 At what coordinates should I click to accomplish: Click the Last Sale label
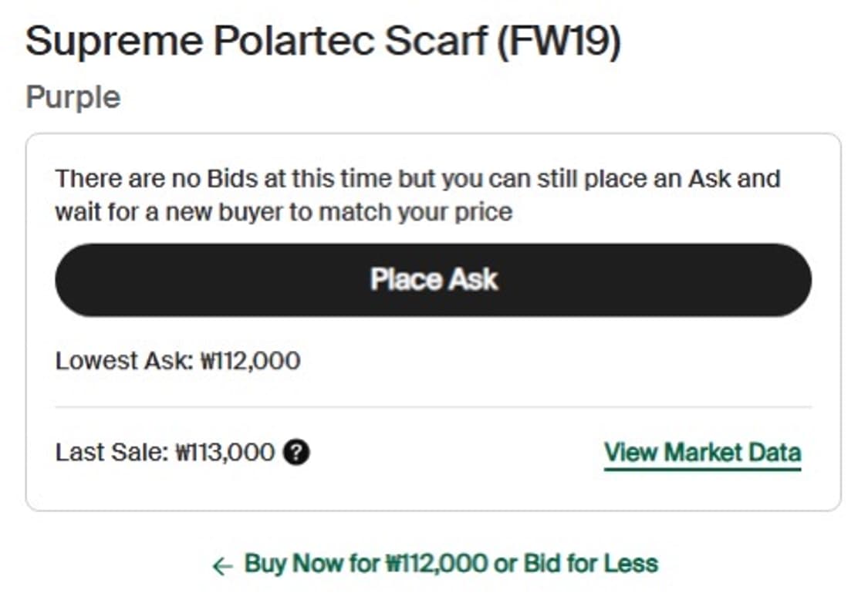[111, 453]
